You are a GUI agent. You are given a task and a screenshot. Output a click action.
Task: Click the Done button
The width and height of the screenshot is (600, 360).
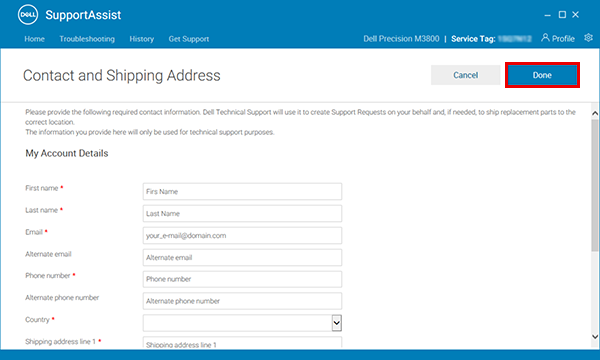pyautogui.click(x=542, y=75)
